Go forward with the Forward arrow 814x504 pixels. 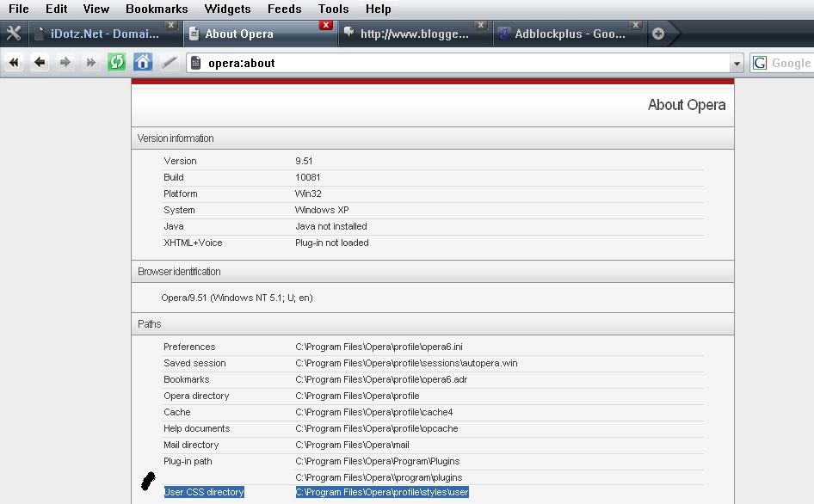coord(65,63)
